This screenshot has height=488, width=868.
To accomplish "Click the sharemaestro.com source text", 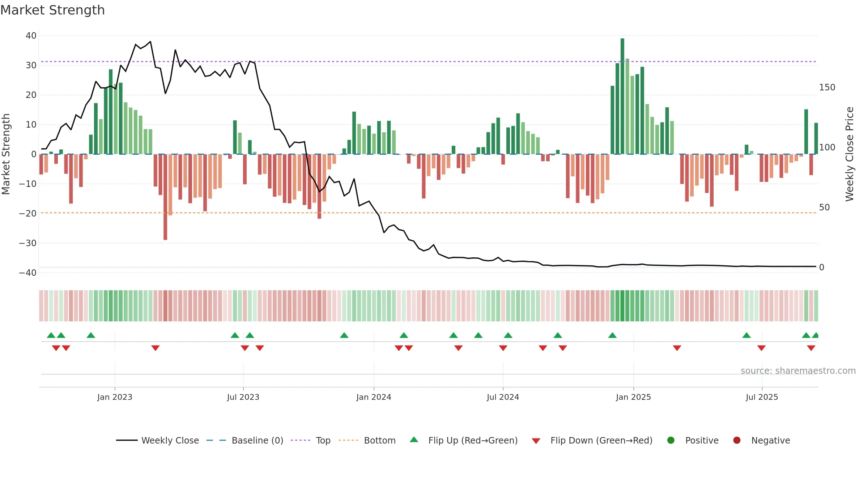I will (x=798, y=371).
